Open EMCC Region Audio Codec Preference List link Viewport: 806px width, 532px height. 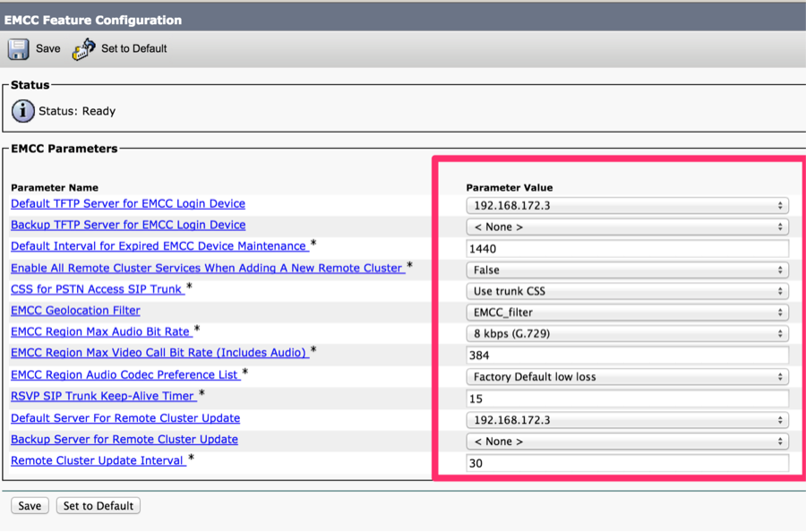pyautogui.click(x=126, y=374)
